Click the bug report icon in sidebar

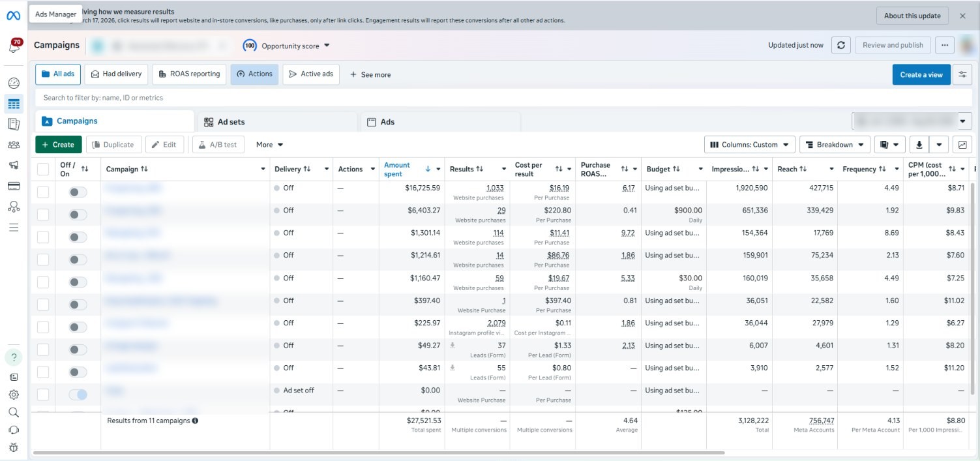pos(14,447)
